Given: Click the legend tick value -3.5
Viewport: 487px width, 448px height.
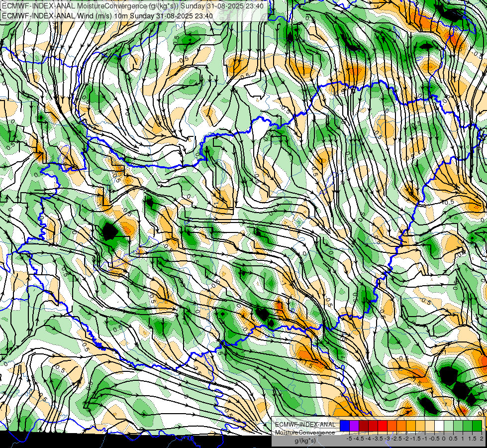Looking at the screenshot, I should tap(378, 439).
